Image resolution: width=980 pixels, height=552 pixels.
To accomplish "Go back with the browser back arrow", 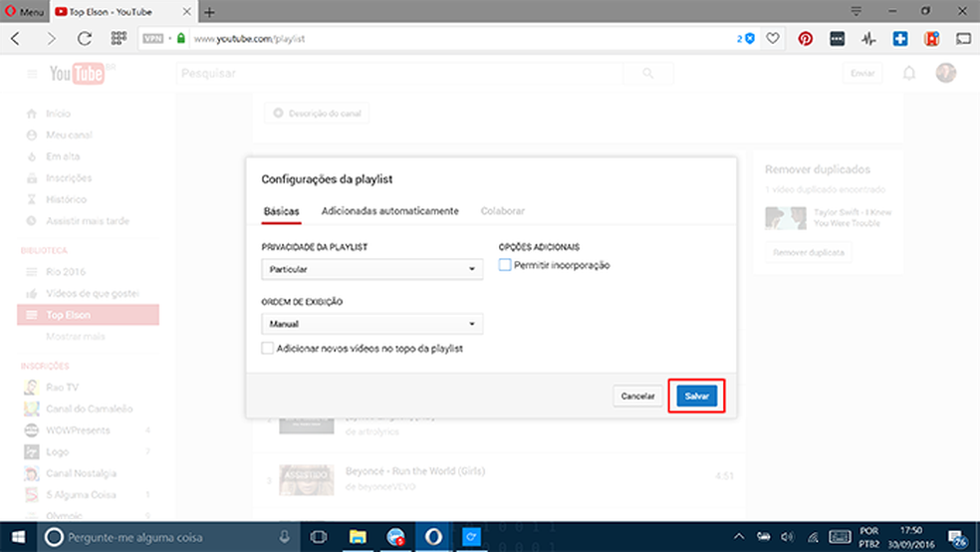I will click(16, 39).
